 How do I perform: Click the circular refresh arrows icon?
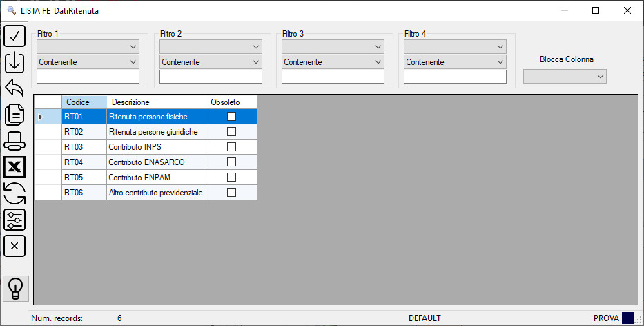pos(14,193)
